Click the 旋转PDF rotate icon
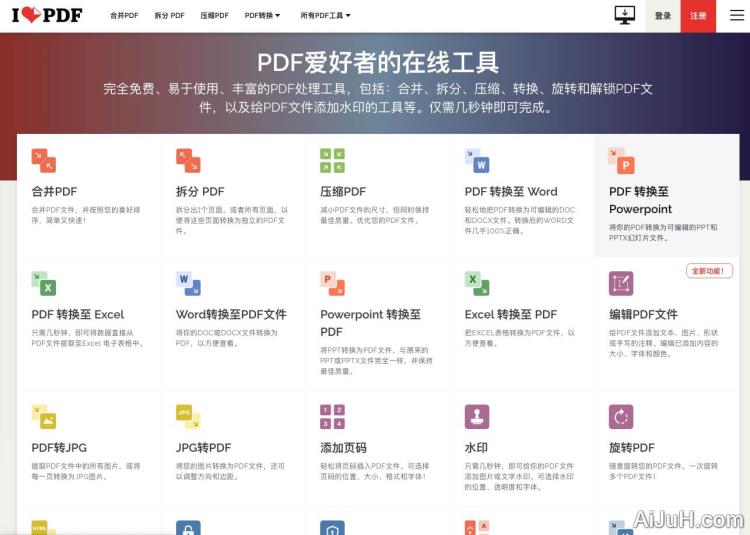Image resolution: width=750 pixels, height=535 pixels. 621,417
